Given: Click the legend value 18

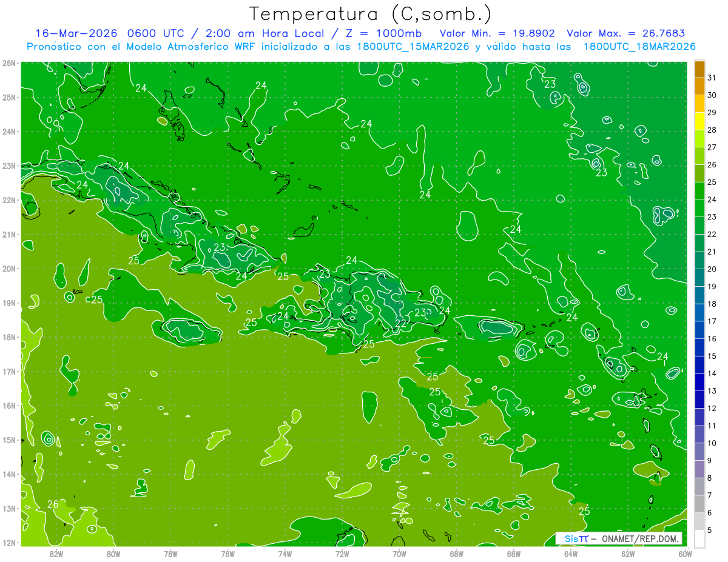Looking at the screenshot, I should tap(712, 304).
